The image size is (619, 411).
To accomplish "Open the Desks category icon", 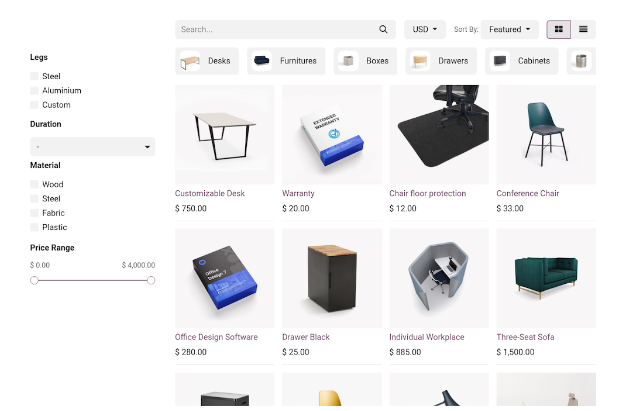I will click(190, 61).
